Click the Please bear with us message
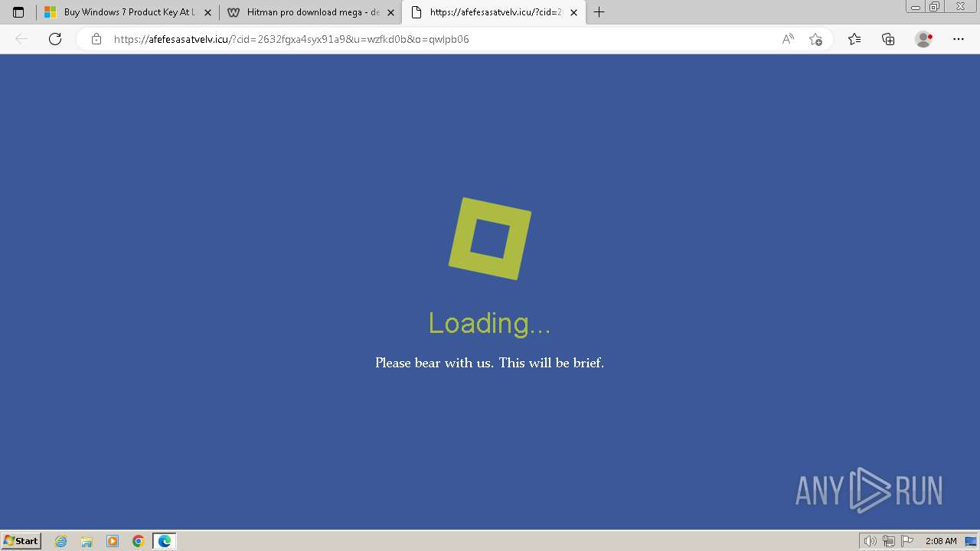This screenshot has width=980, height=551. (x=489, y=363)
